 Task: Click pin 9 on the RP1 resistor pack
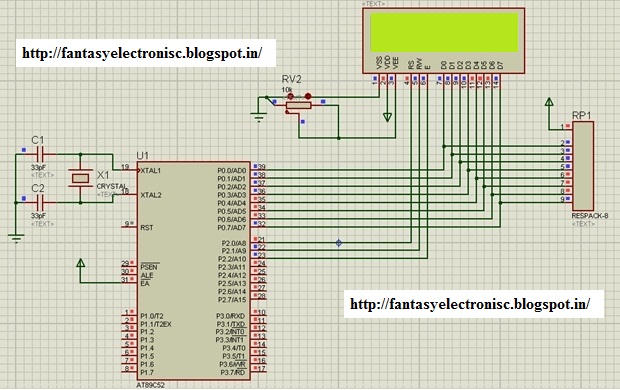[562, 199]
